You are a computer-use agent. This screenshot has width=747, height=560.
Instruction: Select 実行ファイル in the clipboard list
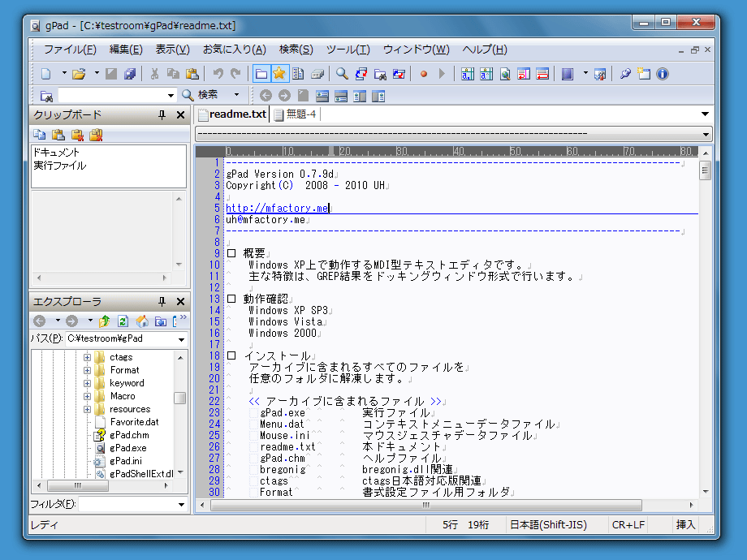click(60, 166)
